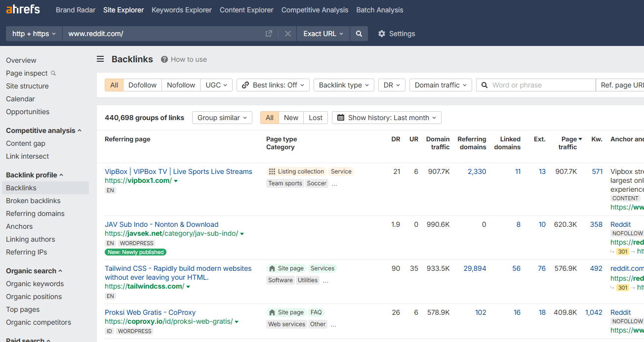The image size is (644, 342).
Task: Open Anchors in the sidebar
Action: click(19, 226)
